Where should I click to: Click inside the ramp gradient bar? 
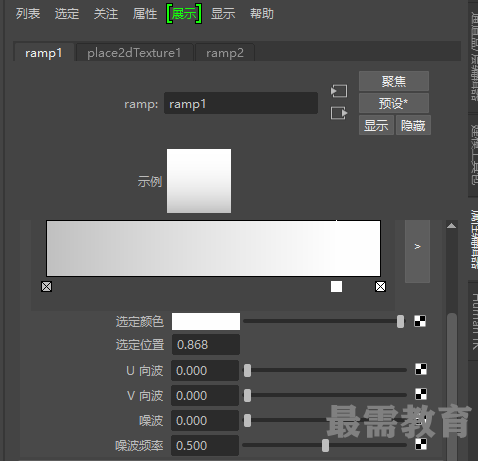pyautogui.click(x=213, y=248)
